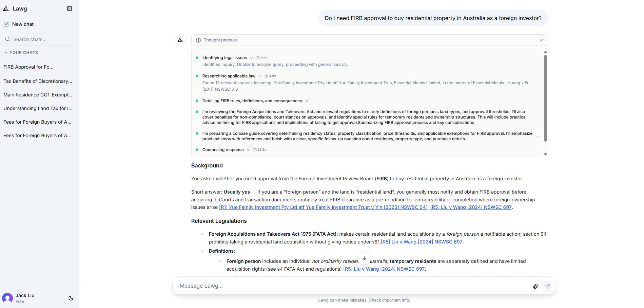Collapse the YOUR CHATS section
The image size is (644, 308).
(x=21, y=53)
